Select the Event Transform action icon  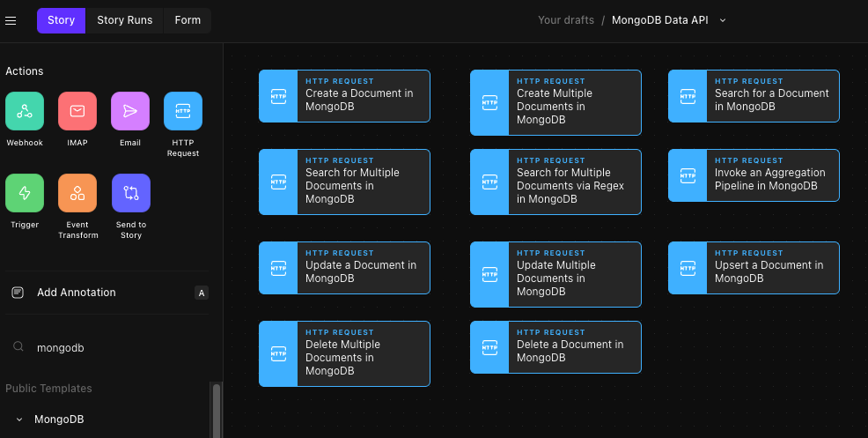(77, 193)
